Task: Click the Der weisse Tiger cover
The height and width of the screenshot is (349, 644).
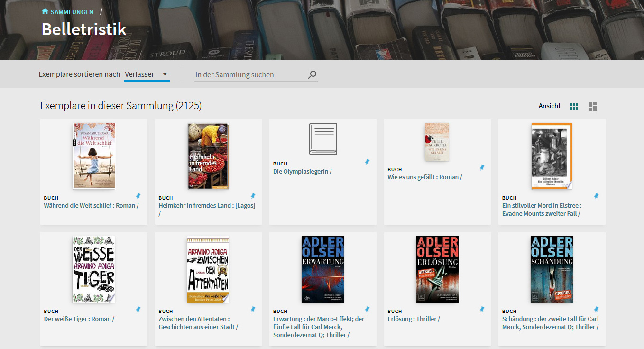Action: (x=94, y=269)
